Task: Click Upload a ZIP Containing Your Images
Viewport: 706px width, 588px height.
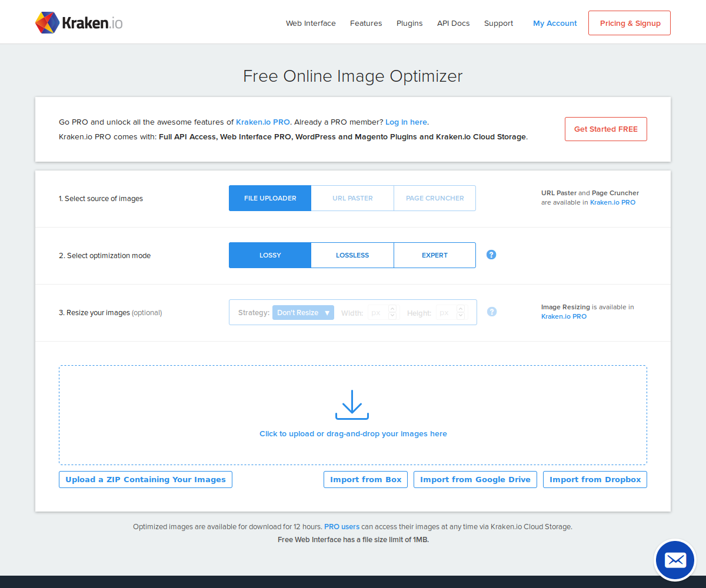Action: [145, 479]
